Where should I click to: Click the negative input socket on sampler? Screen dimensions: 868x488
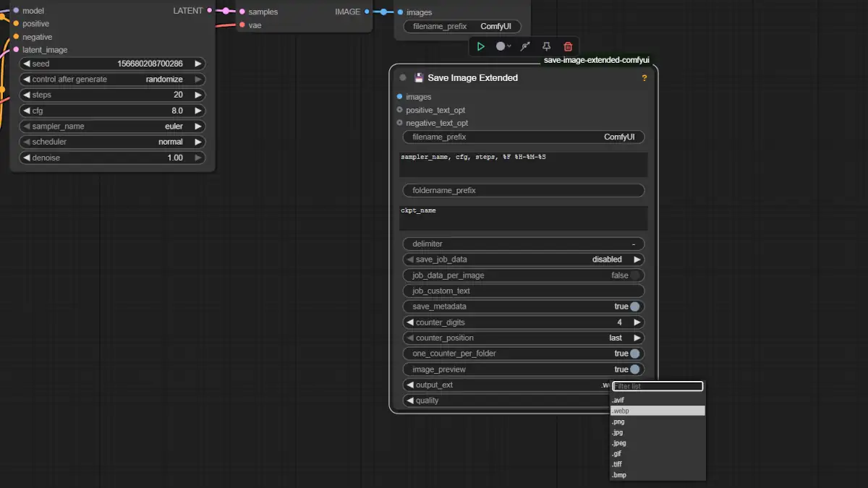pyautogui.click(x=16, y=37)
